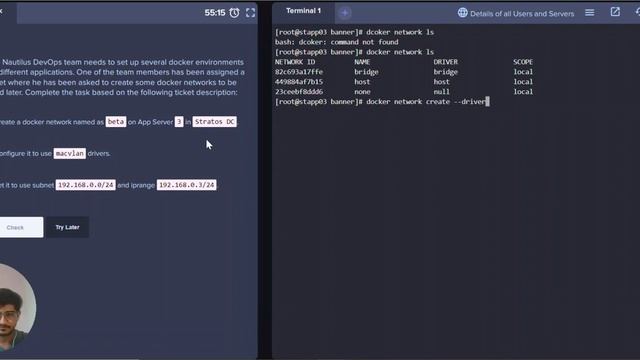The image size is (640, 360).
Task: Select the 'Stratos DC' tag
Action: tap(214, 122)
